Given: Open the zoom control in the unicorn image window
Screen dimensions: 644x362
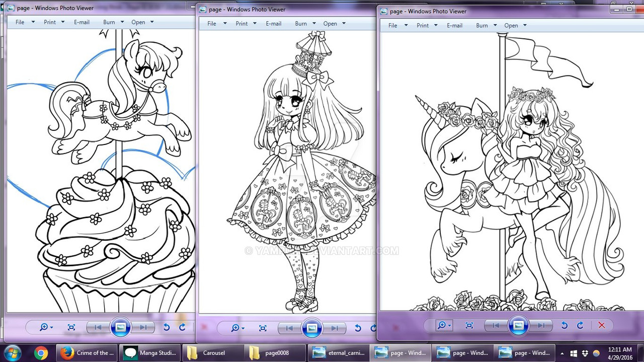Looking at the screenshot, I should tap(444, 325).
